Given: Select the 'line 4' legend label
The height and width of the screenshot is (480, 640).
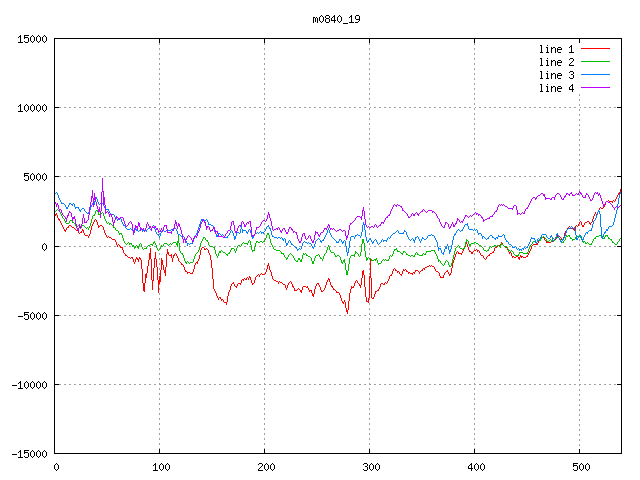Looking at the screenshot, I should [x=557, y=88].
